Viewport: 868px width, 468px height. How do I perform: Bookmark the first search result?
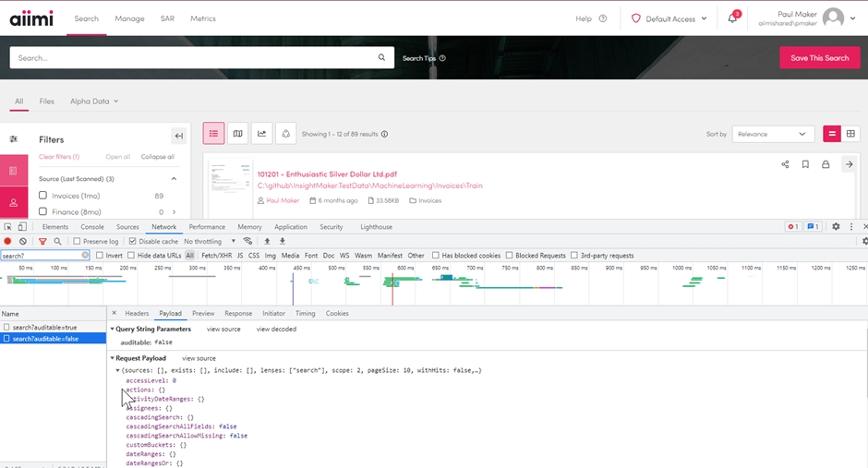point(805,164)
